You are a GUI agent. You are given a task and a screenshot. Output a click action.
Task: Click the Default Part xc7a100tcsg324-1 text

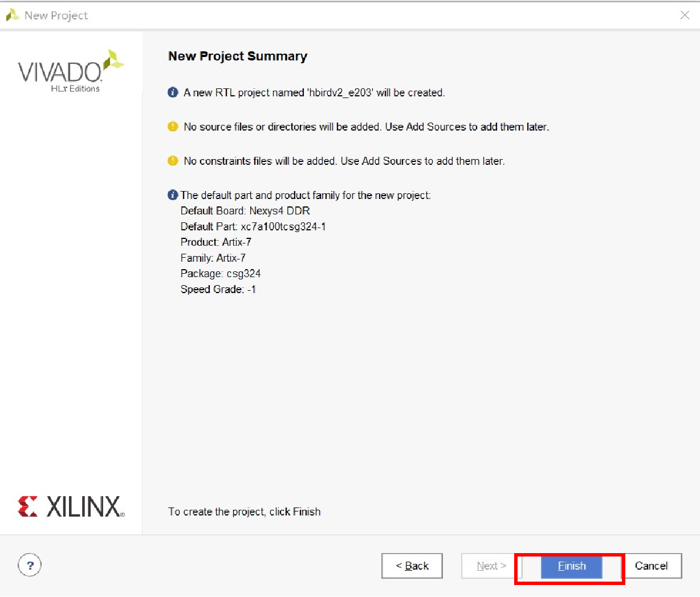point(253,226)
